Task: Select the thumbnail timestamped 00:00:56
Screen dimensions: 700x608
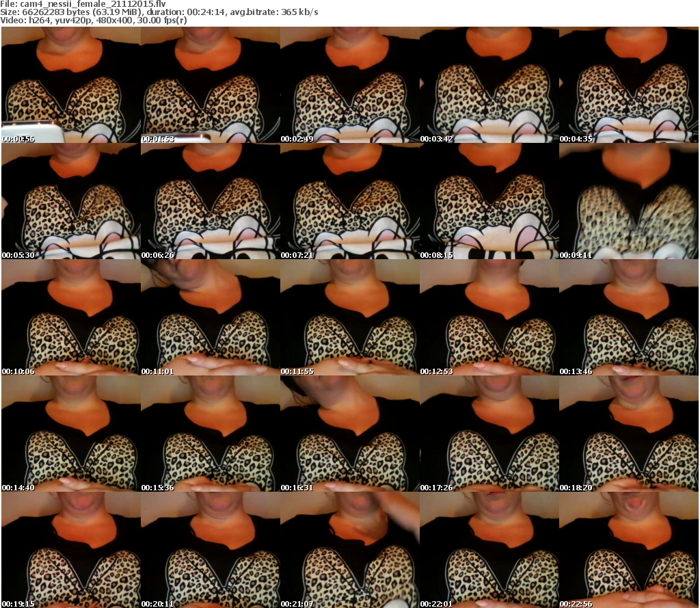Action: [x=71, y=85]
